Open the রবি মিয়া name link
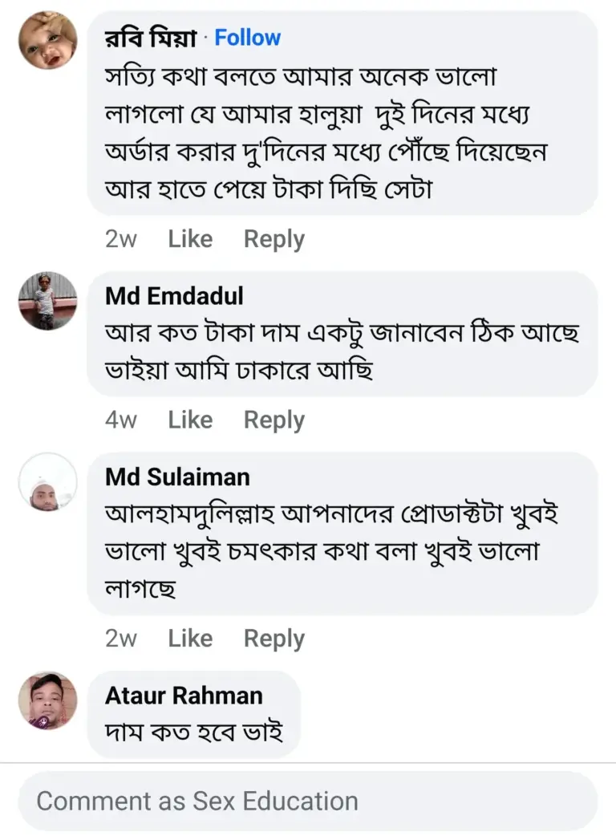Image resolution: width=616 pixels, height=840 pixels. pos(151,38)
